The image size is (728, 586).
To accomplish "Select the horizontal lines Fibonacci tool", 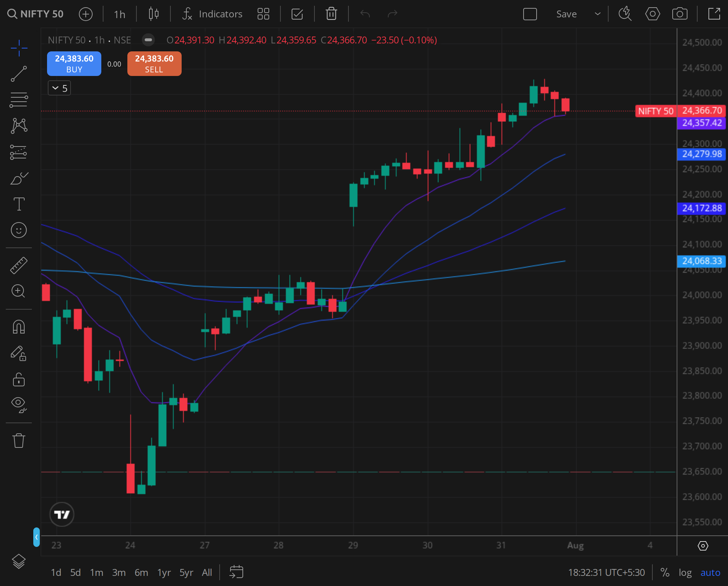I will click(19, 100).
